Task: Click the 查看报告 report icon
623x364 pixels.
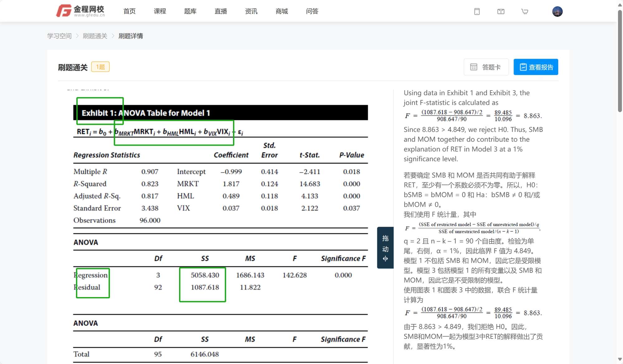Action: 523,67
